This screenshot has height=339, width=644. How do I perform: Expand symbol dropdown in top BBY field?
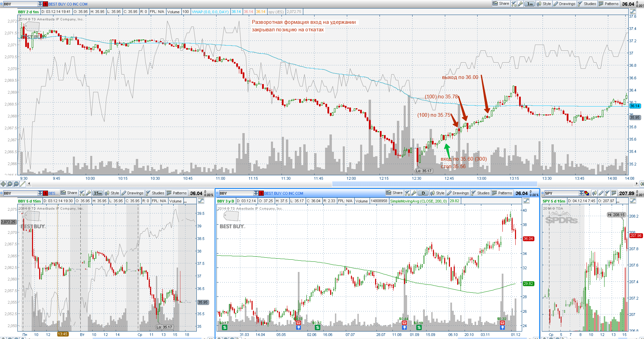point(40,4)
